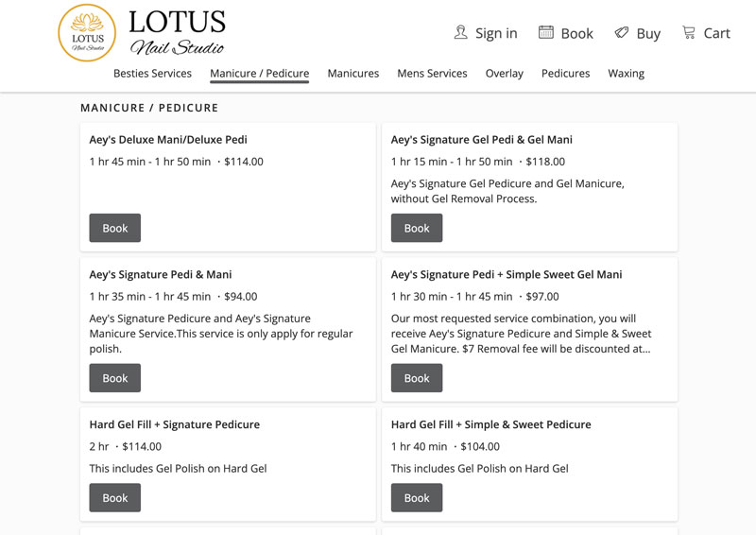Open the Mens Services tab
This screenshot has height=535, width=756.
(432, 74)
